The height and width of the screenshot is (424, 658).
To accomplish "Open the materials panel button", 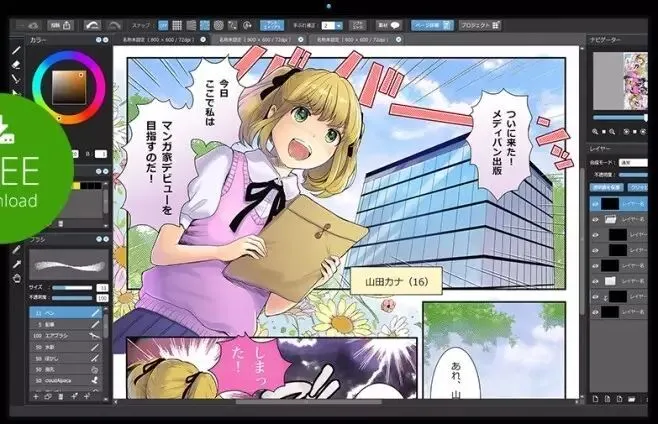I will 389,25.
